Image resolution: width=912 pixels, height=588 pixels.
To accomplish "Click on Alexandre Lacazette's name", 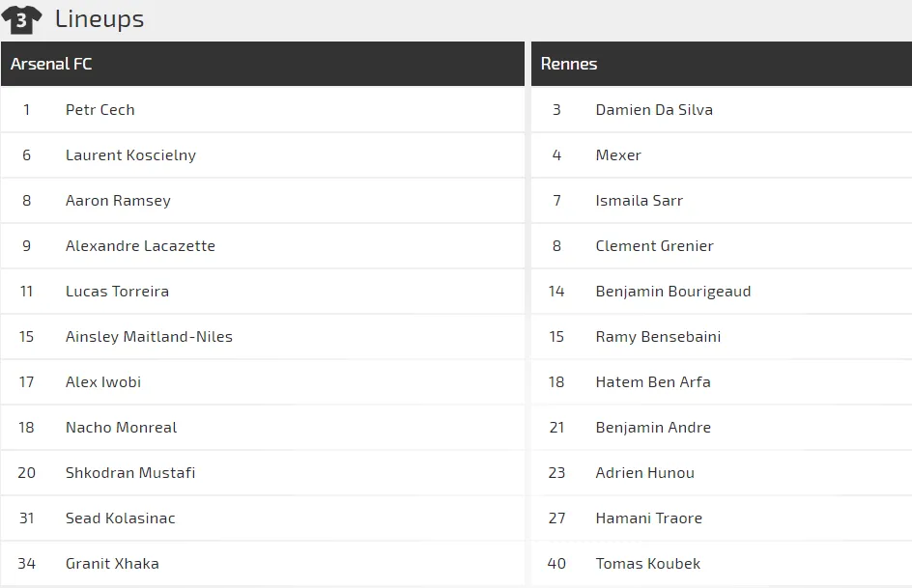I will pyautogui.click(x=140, y=246).
